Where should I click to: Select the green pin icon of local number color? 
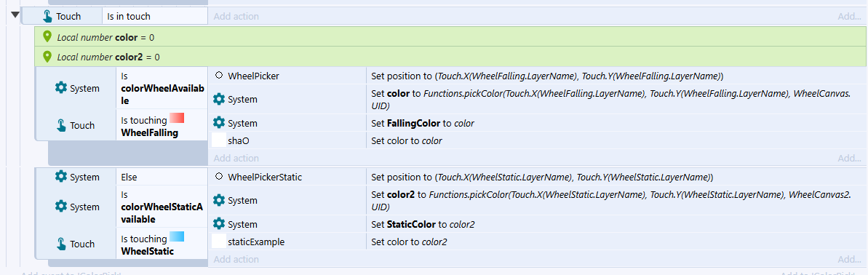click(x=47, y=36)
